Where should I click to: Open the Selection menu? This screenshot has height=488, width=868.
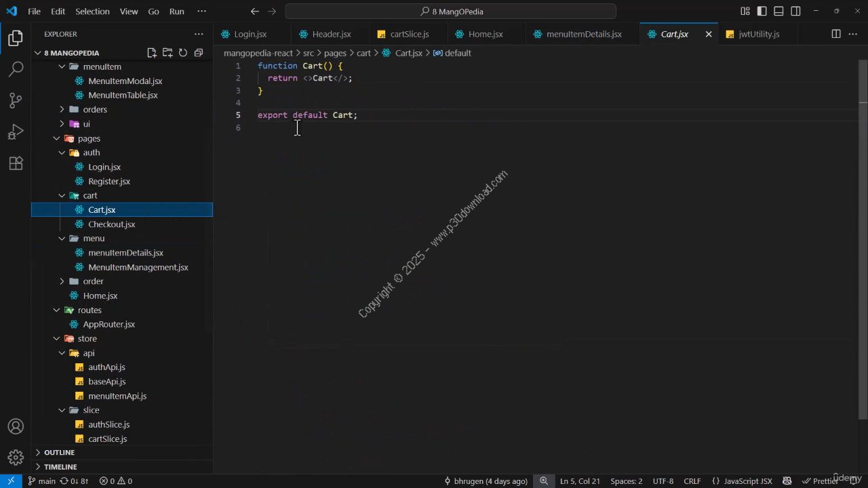tap(92, 12)
